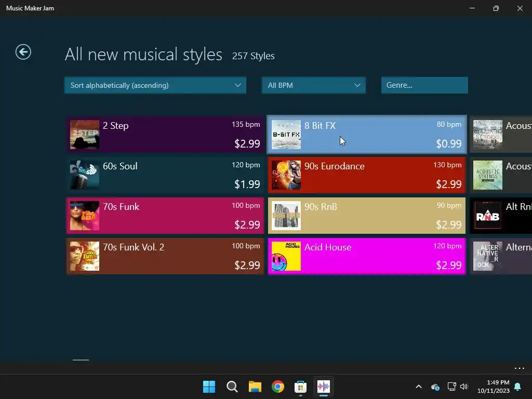Open the Alternative Rock cover artwork
Screen dimensions: 532x399
pos(487,256)
